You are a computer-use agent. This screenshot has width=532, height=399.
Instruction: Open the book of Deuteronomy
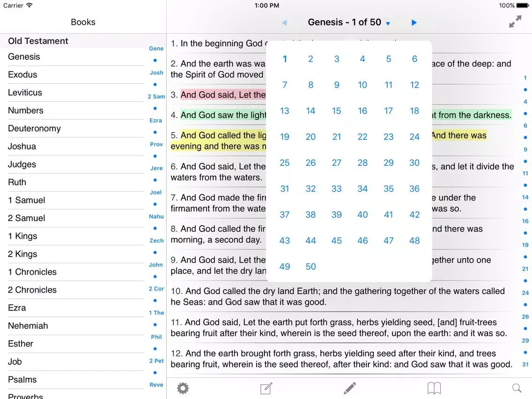(x=76, y=129)
